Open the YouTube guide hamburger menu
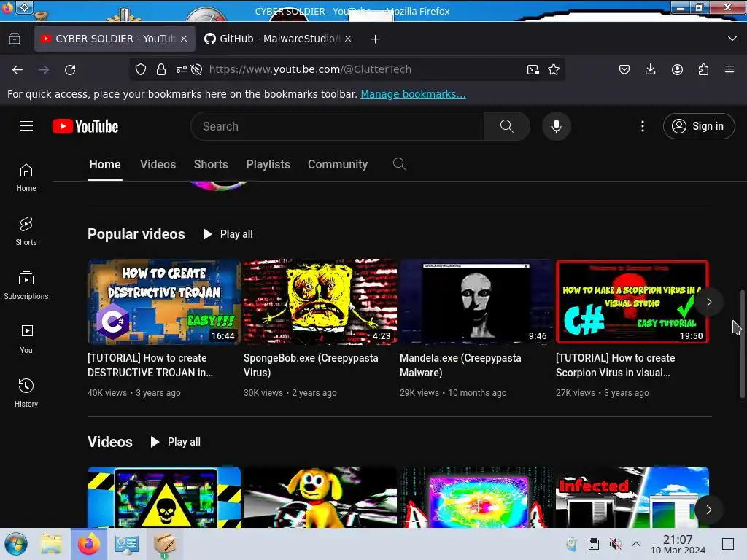This screenshot has width=747, height=560. click(x=26, y=126)
